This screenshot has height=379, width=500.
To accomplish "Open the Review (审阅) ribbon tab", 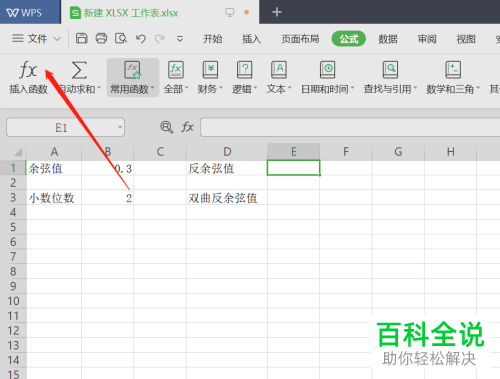I will 427,39.
